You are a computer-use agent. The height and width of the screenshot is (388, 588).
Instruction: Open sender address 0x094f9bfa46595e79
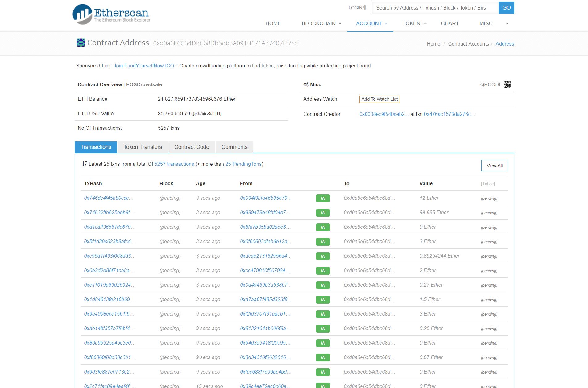(x=265, y=198)
